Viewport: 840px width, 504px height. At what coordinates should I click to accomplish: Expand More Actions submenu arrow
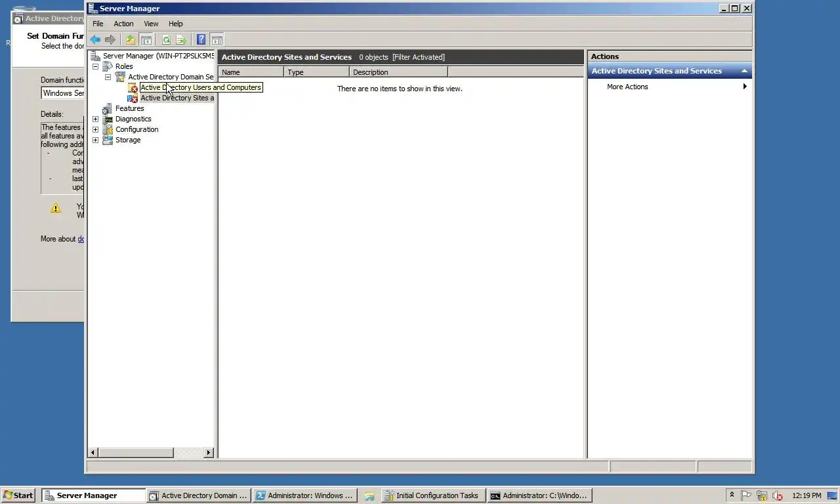point(745,87)
